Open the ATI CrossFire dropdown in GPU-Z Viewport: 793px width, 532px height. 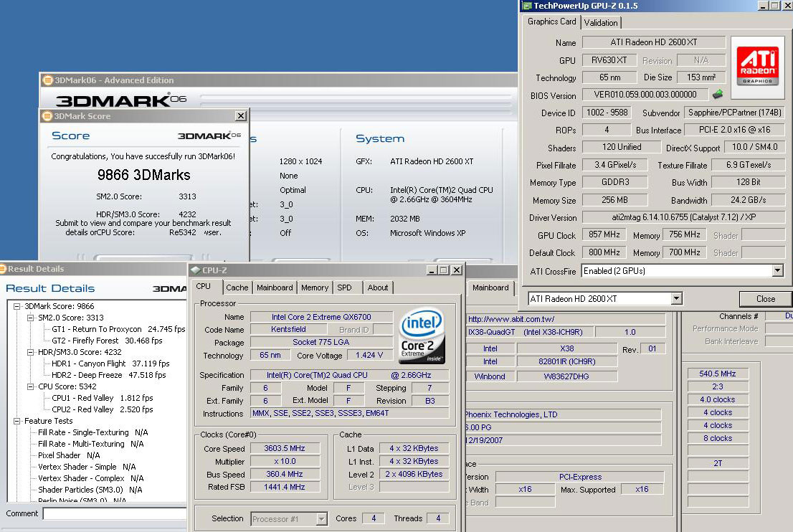coord(778,271)
